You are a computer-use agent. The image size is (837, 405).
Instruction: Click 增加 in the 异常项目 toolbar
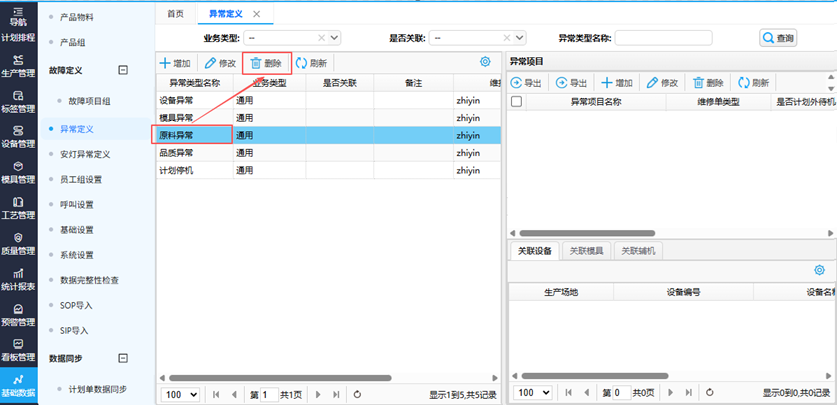pyautogui.click(x=617, y=83)
